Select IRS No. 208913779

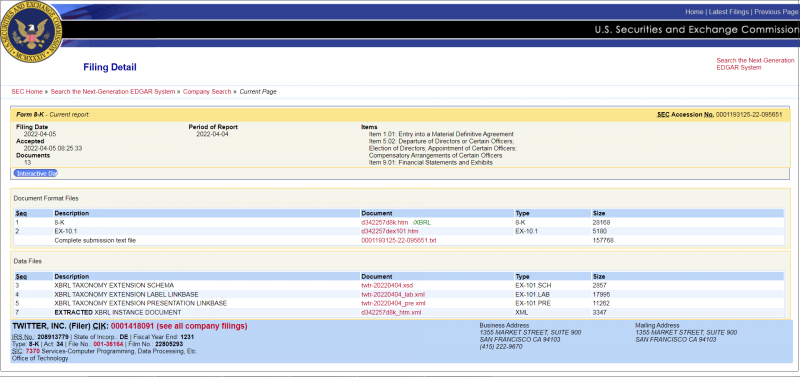(41, 337)
